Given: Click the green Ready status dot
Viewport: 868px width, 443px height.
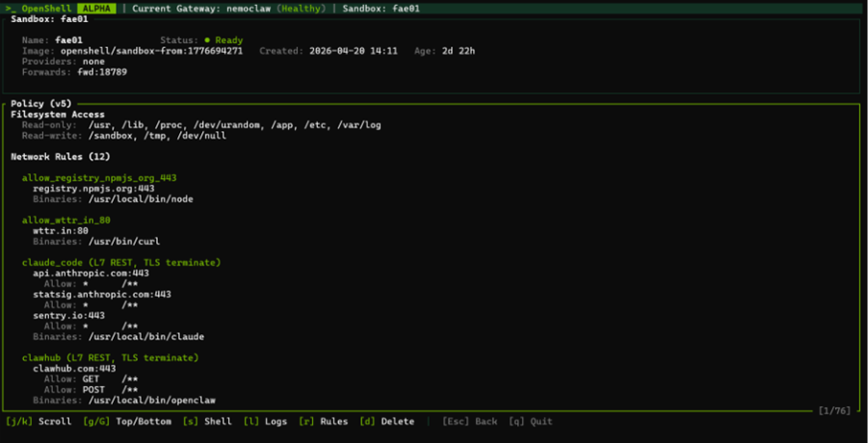Looking at the screenshot, I should 207,40.
